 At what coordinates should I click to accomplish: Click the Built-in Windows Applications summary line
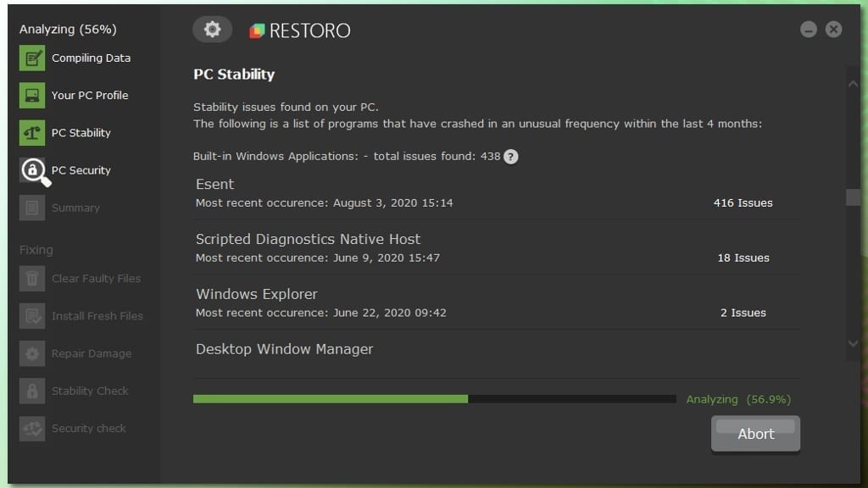click(347, 157)
